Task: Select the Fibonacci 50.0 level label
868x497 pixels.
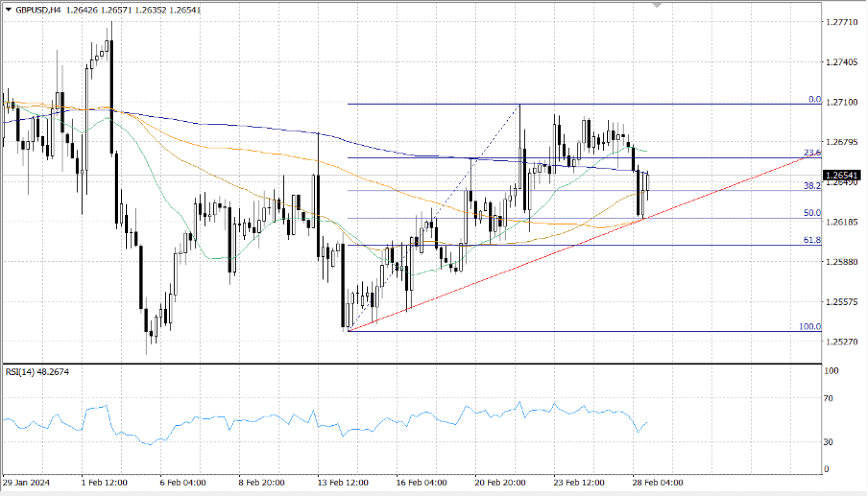Action: (812, 213)
